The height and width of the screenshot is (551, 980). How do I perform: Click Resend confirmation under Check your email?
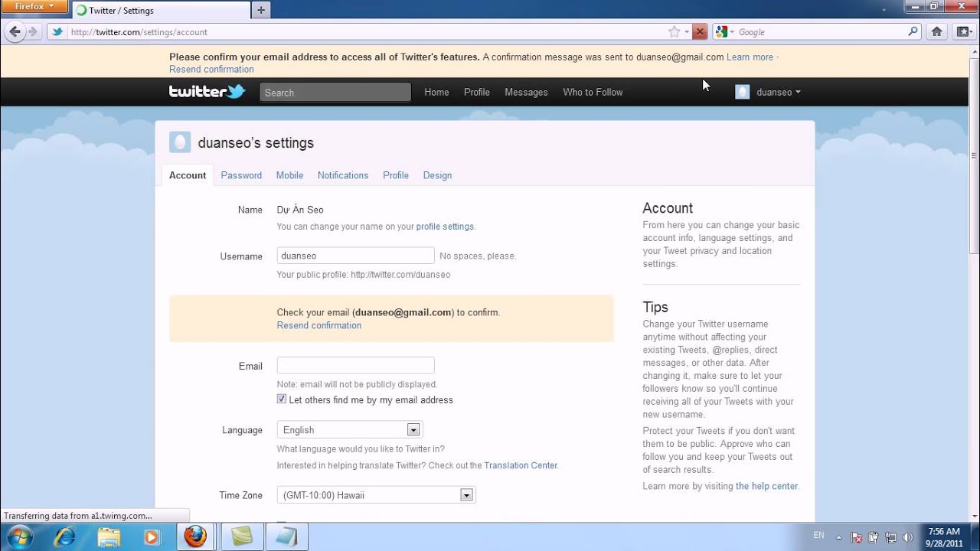318,325
